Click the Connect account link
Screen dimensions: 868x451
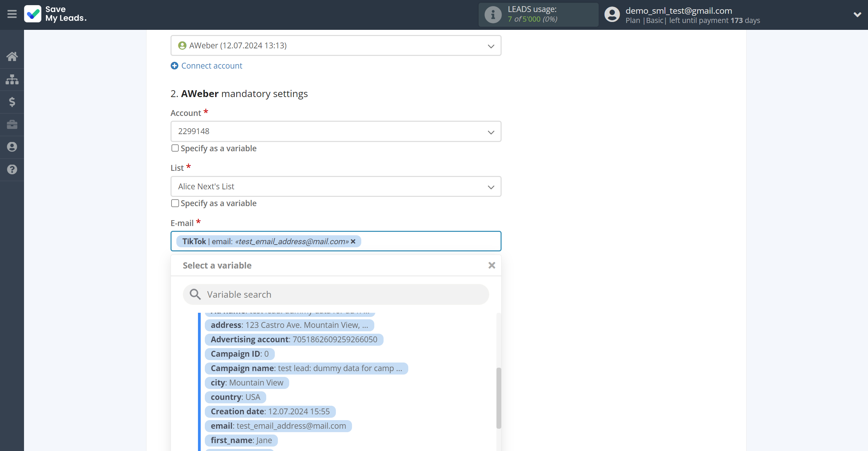click(212, 66)
